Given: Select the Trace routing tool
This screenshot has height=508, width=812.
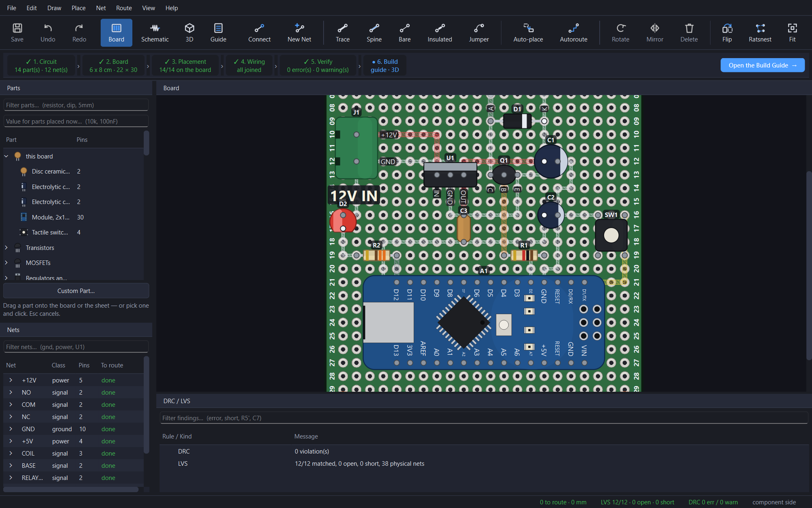Looking at the screenshot, I should (x=343, y=33).
